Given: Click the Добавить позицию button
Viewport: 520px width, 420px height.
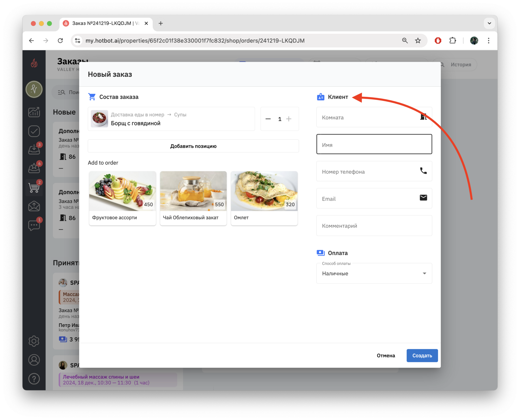Looking at the screenshot, I should point(193,146).
